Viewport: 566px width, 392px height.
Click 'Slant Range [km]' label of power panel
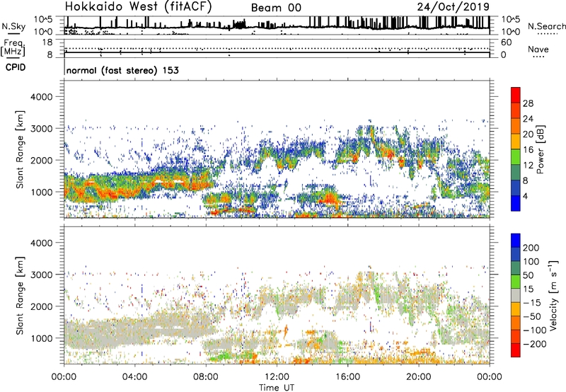(20, 149)
